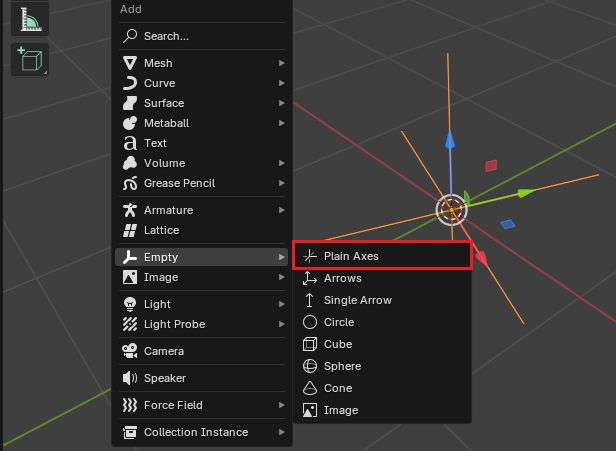Viewport: 616px width, 451px height.
Task: Open the Curve submenu
Action: point(202,83)
